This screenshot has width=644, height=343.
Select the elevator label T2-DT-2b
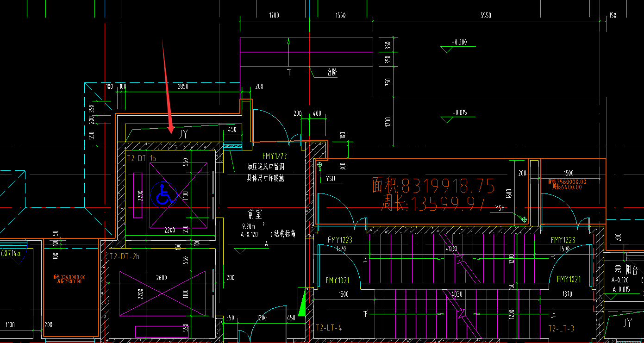coord(124,256)
